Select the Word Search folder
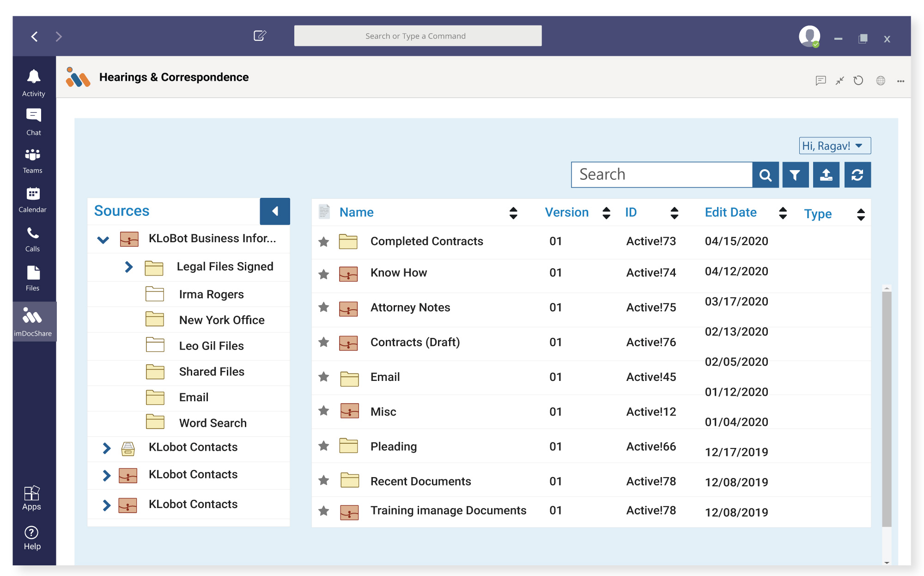The height and width of the screenshot is (576, 924). 213,423
